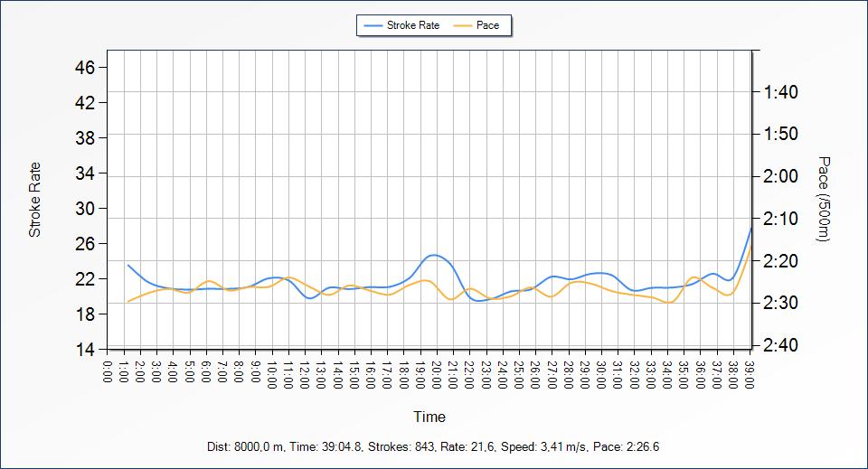Select the summary statistics line below chart
Viewport: 868px width, 469px height.
pyautogui.click(x=433, y=447)
